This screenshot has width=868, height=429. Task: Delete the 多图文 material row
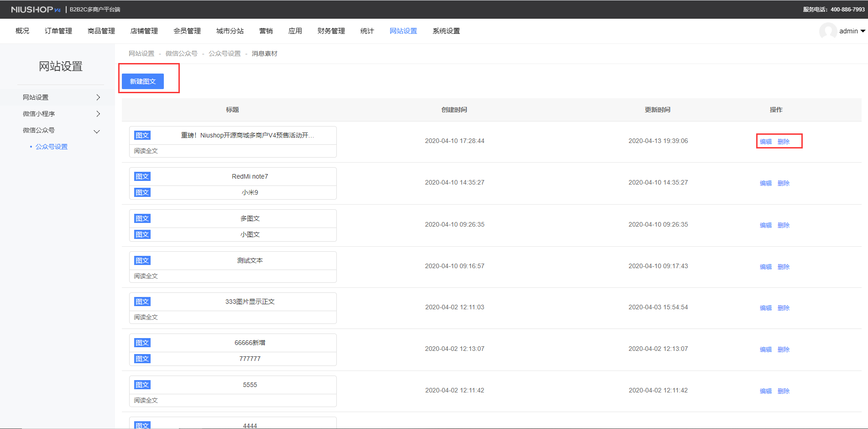pos(784,225)
